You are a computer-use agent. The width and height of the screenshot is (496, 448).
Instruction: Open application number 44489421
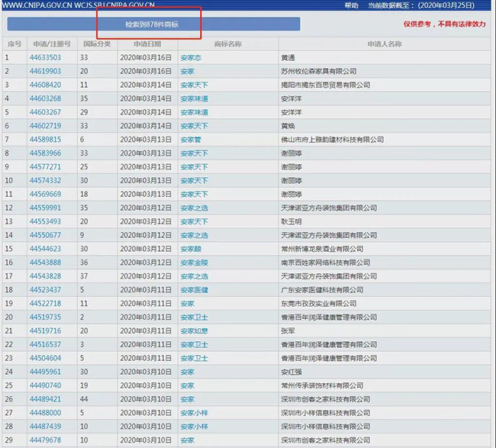click(x=45, y=400)
